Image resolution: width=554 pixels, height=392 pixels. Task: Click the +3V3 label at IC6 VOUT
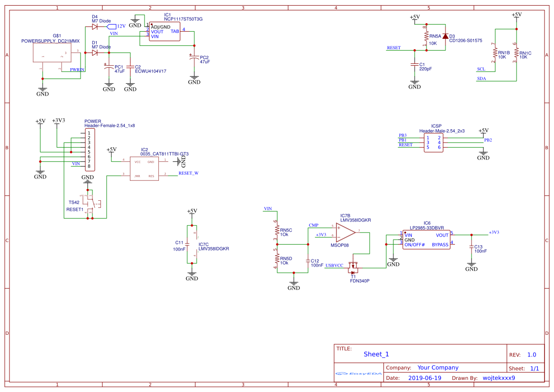tap(494, 232)
